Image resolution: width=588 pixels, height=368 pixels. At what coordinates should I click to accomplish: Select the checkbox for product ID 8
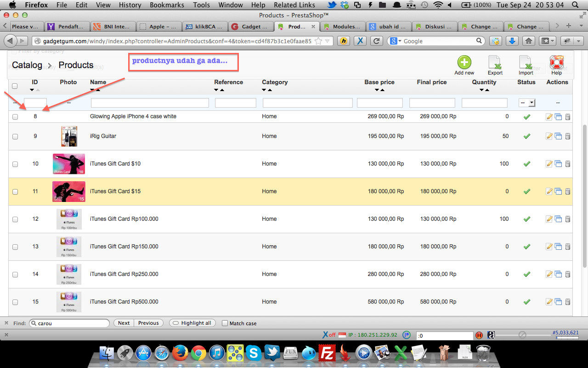(15, 117)
